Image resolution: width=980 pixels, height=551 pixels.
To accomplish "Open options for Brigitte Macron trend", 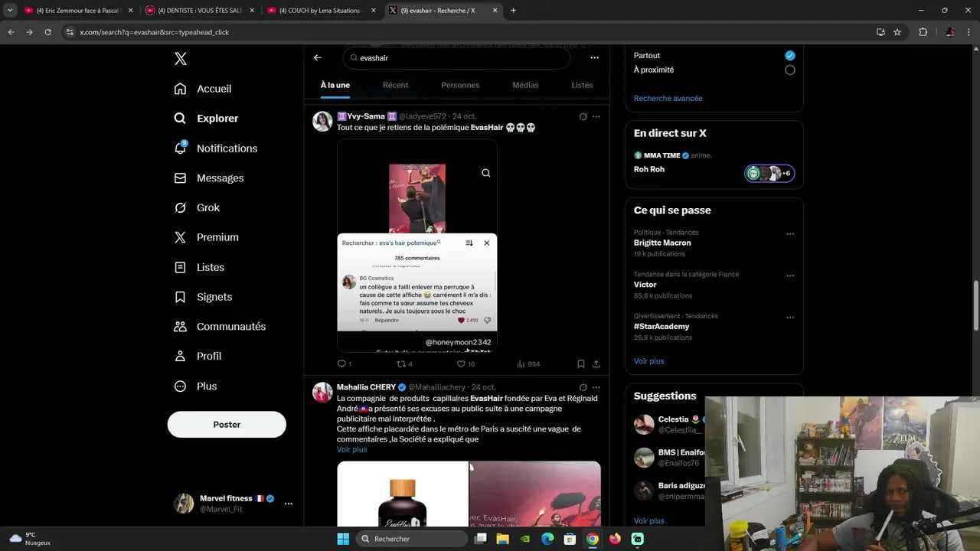I will pyautogui.click(x=790, y=234).
